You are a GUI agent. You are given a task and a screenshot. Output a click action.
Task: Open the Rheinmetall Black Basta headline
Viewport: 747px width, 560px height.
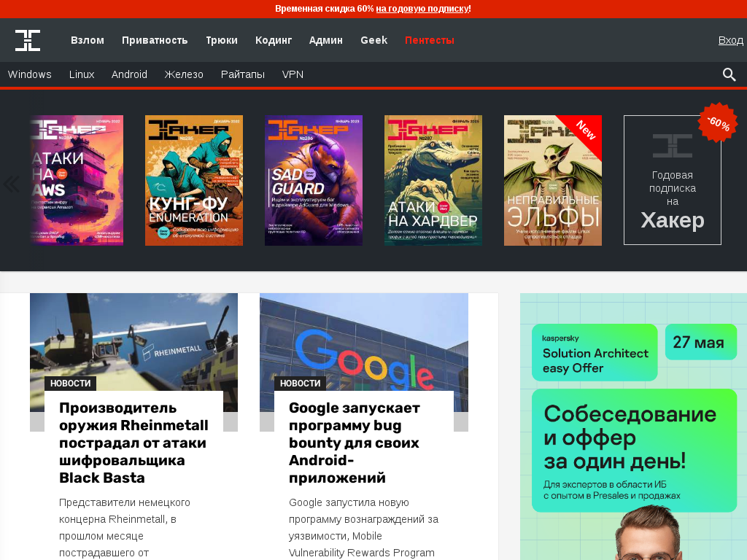point(133,443)
